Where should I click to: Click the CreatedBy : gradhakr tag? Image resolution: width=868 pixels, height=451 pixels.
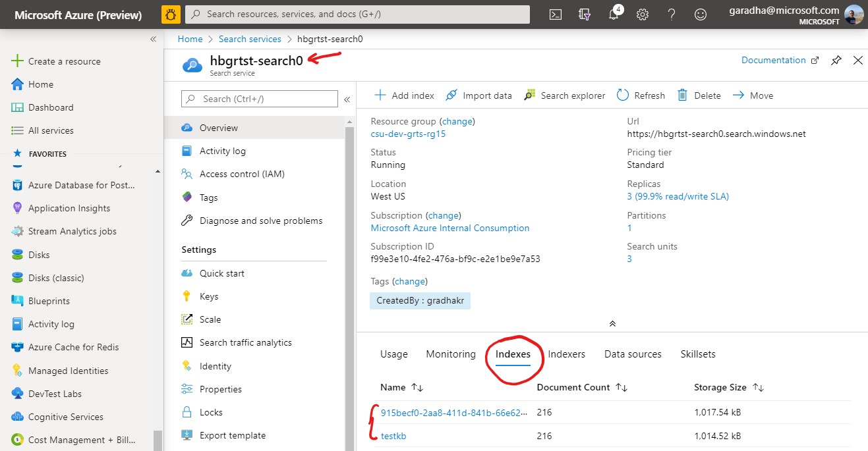[420, 301]
